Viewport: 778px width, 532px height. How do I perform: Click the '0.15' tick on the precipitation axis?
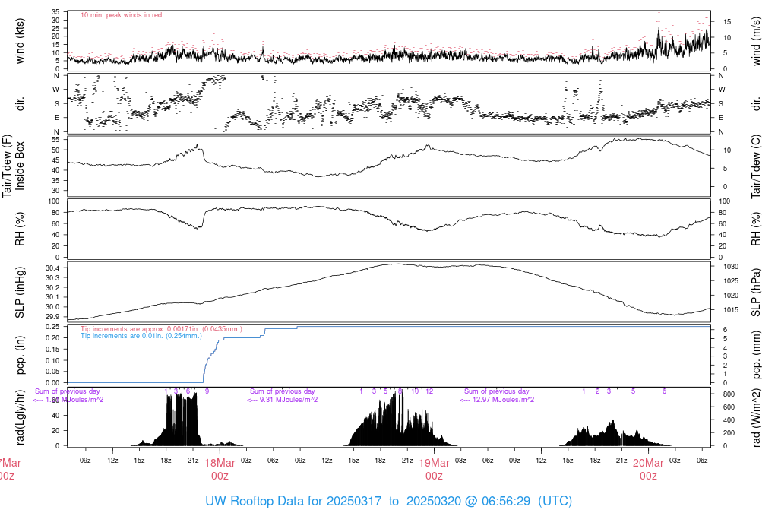[x=52, y=350]
